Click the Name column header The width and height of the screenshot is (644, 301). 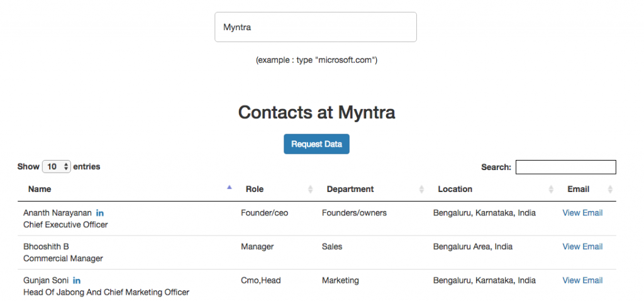coord(40,189)
